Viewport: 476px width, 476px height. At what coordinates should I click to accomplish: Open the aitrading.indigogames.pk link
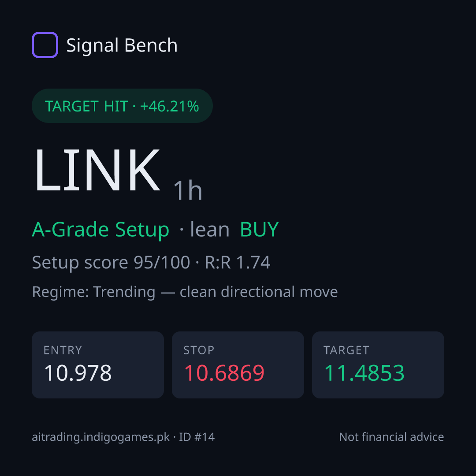[101, 438]
